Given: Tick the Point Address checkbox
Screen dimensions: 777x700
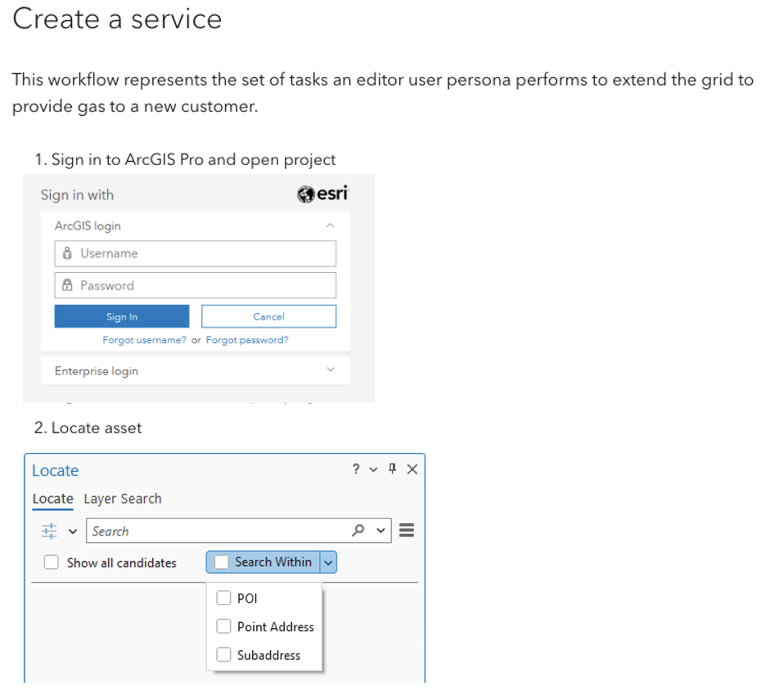Looking at the screenshot, I should coord(224,626).
